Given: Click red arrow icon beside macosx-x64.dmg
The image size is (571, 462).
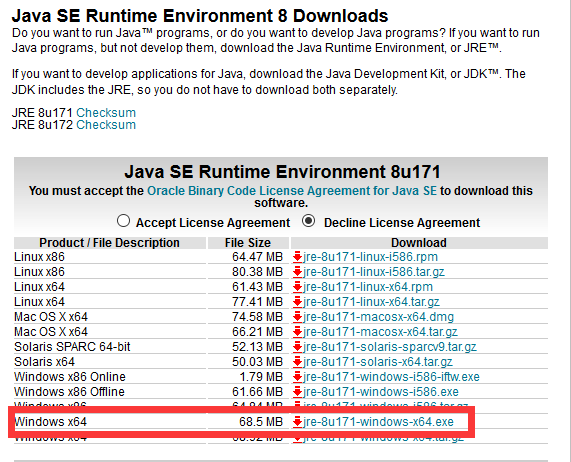Looking at the screenshot, I should (298, 317).
